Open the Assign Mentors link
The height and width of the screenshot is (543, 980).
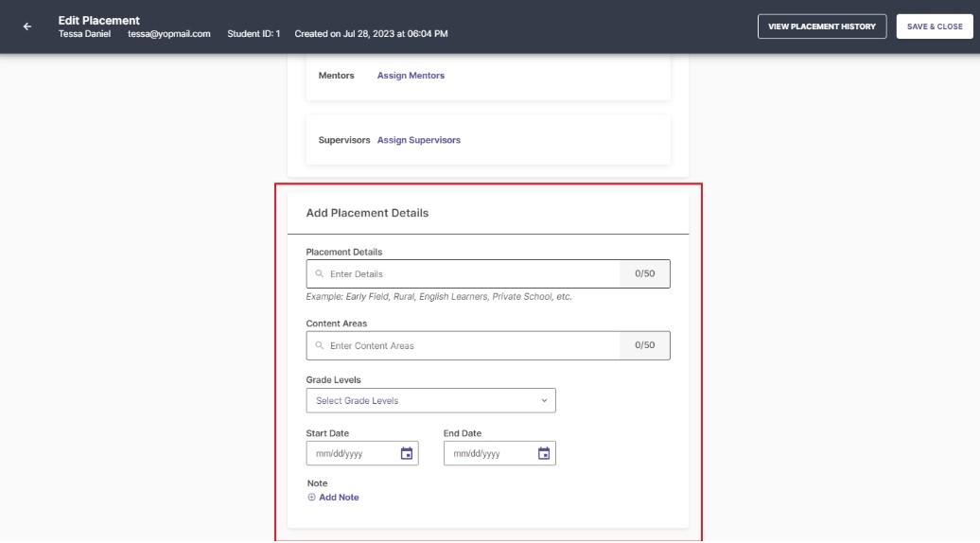point(411,76)
